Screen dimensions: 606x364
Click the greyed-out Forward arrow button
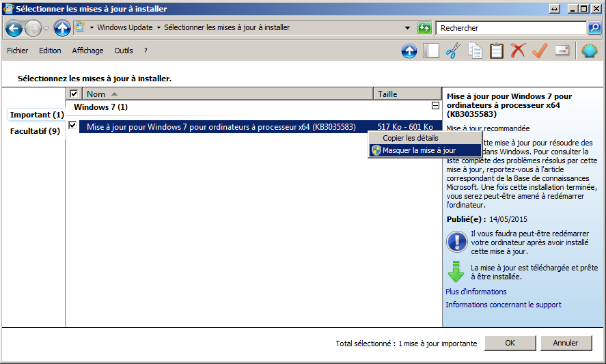(x=33, y=28)
